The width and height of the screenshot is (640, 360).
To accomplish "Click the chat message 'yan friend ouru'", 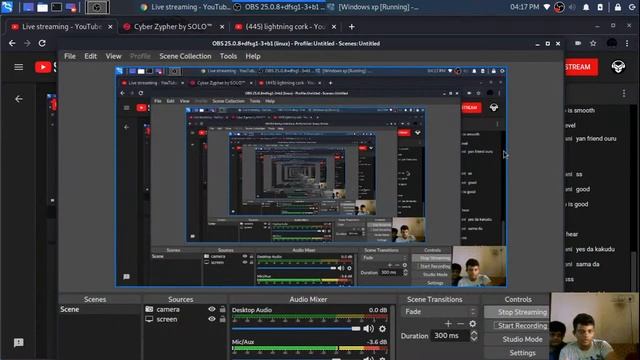I will (x=596, y=138).
